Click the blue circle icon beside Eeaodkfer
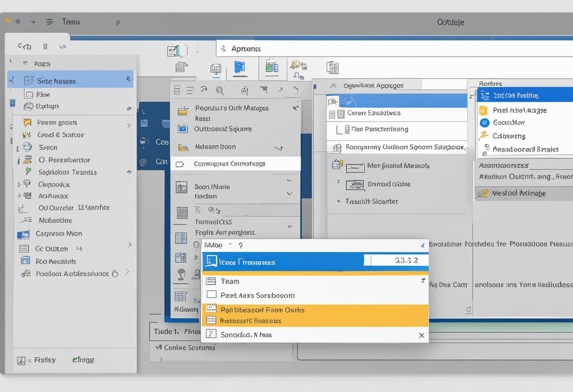This screenshot has width=573, height=392. tap(484, 122)
